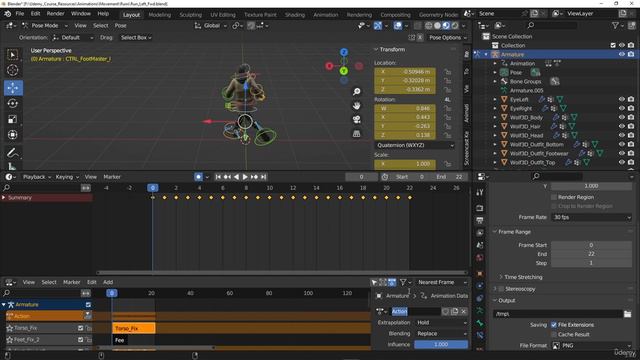This screenshot has height=360, width=640.
Task: Open Pose Options popover
Action: [447, 38]
